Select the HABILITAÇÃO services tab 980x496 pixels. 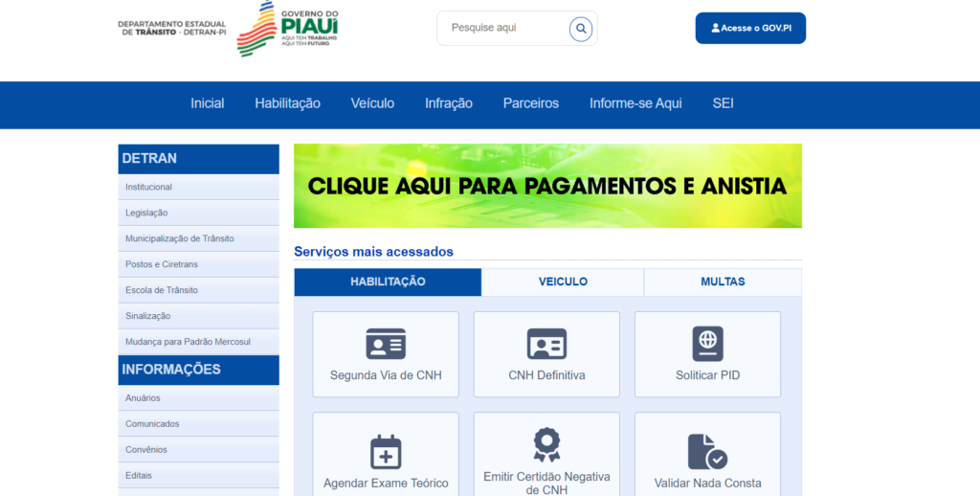click(388, 282)
